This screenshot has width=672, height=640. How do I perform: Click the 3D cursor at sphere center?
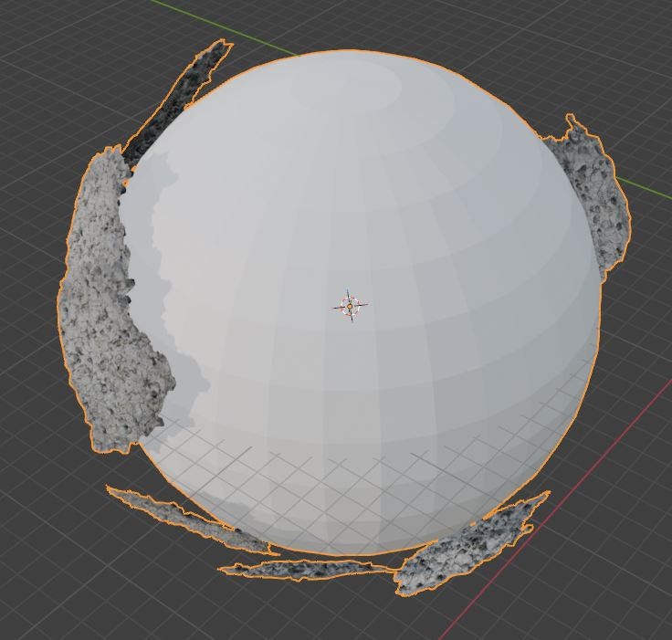[x=350, y=306]
